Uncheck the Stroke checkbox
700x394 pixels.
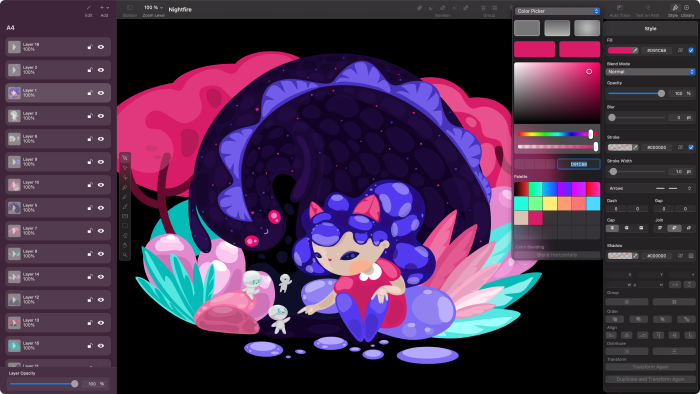(x=691, y=147)
